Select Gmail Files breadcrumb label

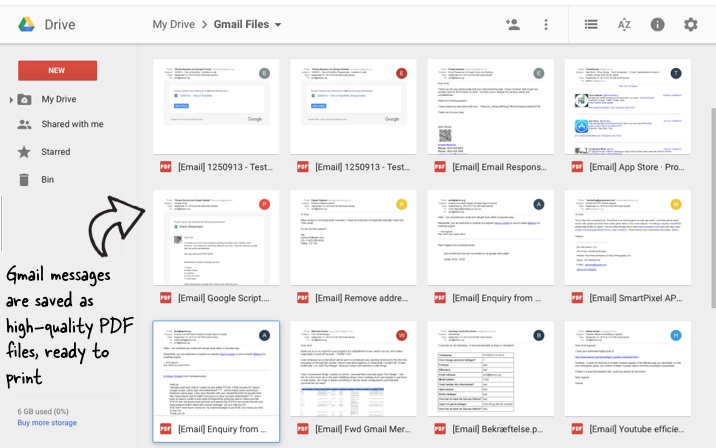coord(241,24)
